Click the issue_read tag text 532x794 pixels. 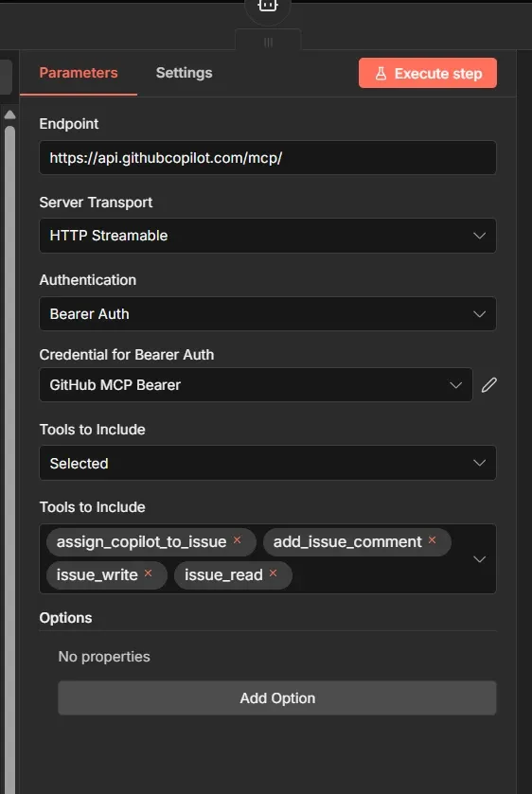coord(223,574)
